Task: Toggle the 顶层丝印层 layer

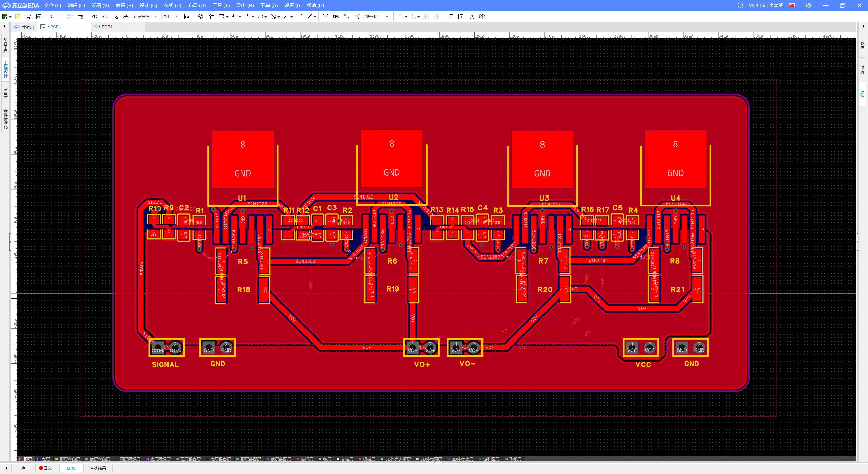Action: (70, 459)
